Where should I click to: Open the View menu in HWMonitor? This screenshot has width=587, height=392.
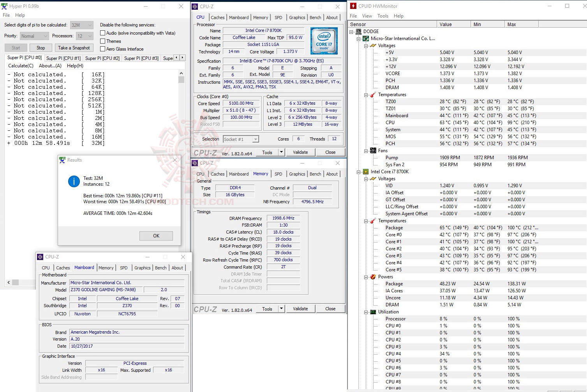(x=367, y=16)
